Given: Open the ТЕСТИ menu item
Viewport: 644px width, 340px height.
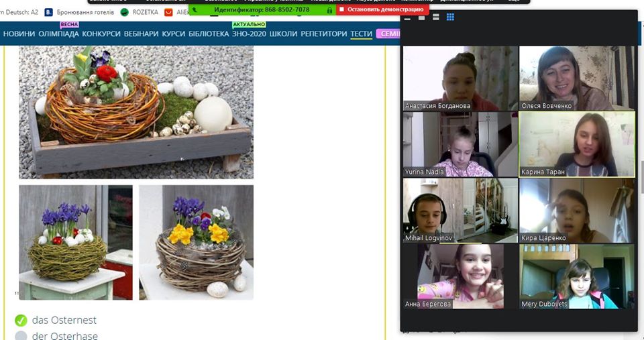Looking at the screenshot, I should (362, 34).
